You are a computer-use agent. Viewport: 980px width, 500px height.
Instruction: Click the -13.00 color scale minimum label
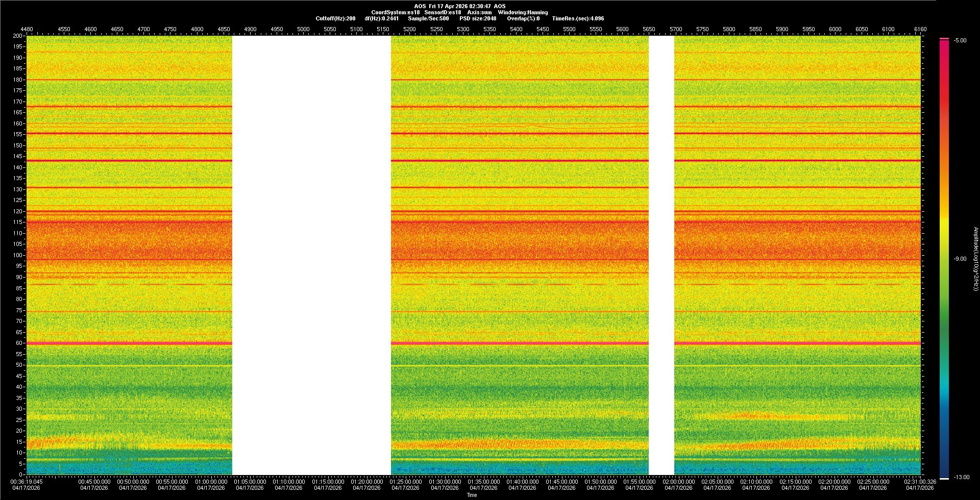pyautogui.click(x=961, y=478)
